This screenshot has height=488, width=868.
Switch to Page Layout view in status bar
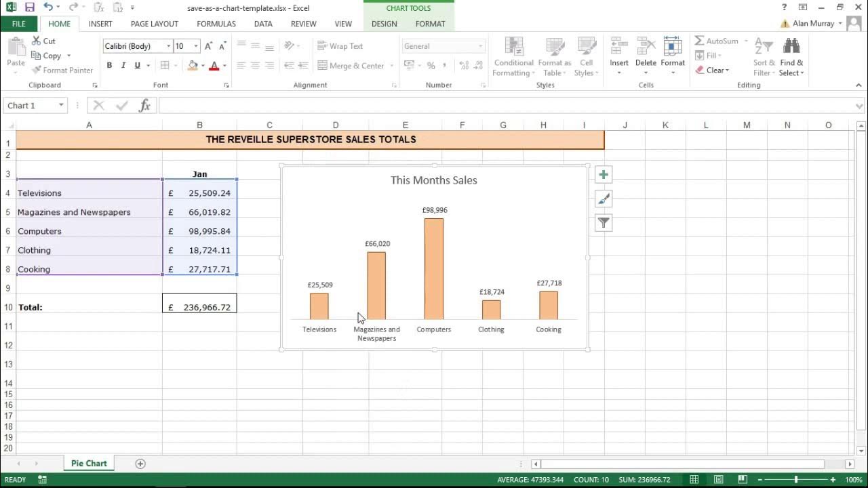(x=718, y=480)
